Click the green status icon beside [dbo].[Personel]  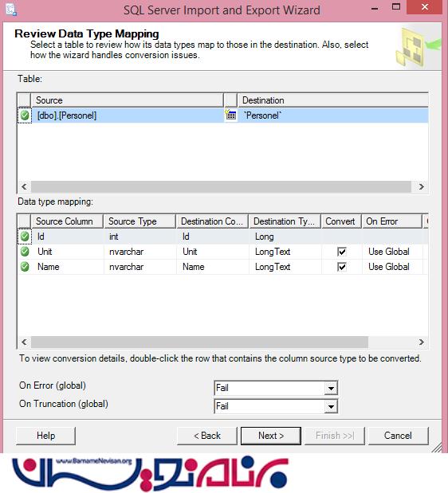pos(25,115)
